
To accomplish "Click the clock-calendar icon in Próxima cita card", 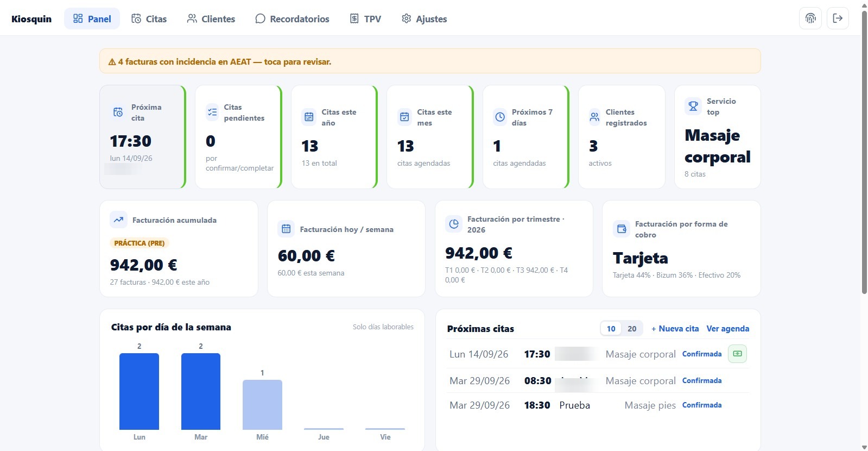I will pos(118,112).
